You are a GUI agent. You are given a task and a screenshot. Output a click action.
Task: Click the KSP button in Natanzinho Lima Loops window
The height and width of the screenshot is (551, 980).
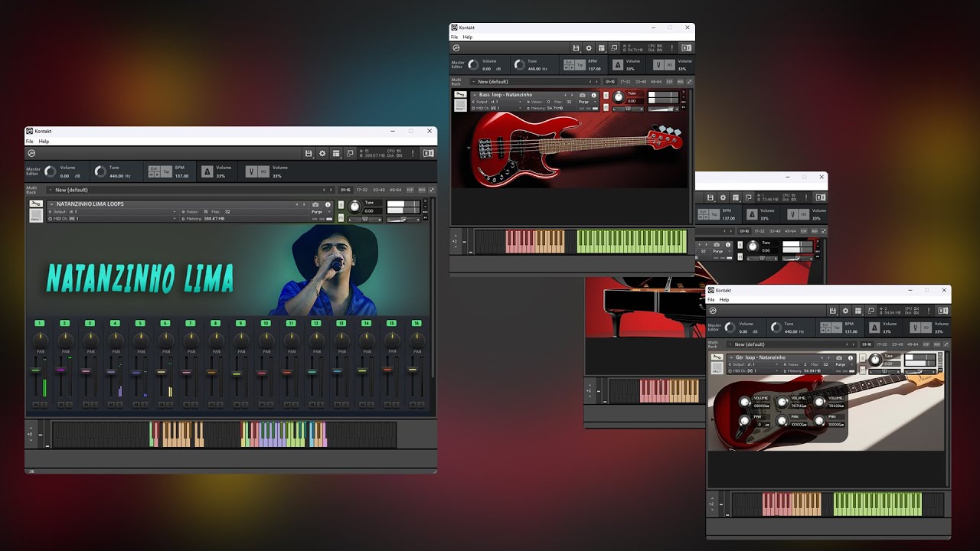coord(410,190)
